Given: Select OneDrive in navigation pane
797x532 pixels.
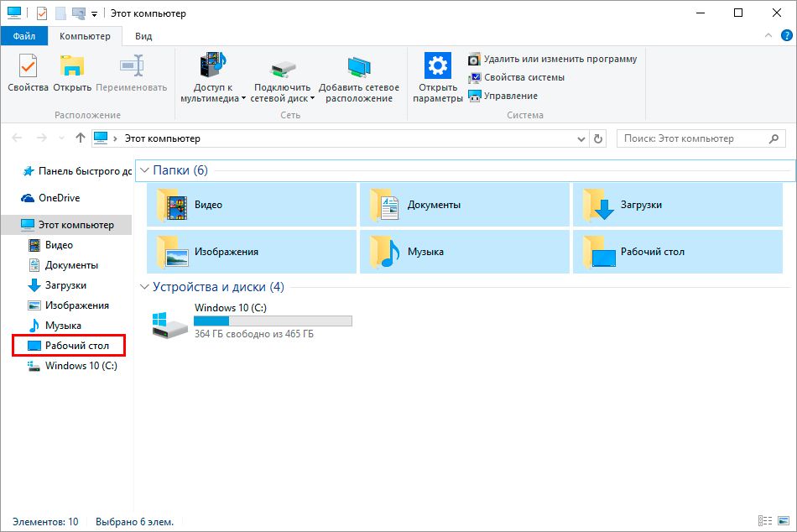Looking at the screenshot, I should tap(59, 198).
